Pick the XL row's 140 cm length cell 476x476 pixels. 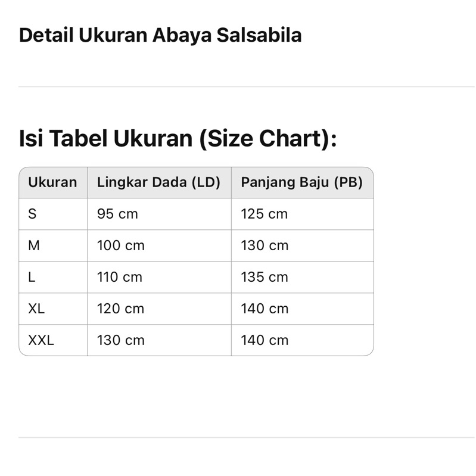click(265, 309)
